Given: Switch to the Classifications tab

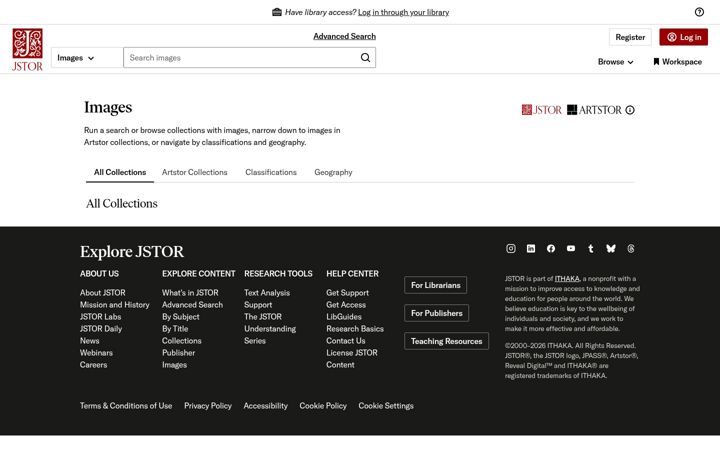Looking at the screenshot, I should click(x=271, y=172).
